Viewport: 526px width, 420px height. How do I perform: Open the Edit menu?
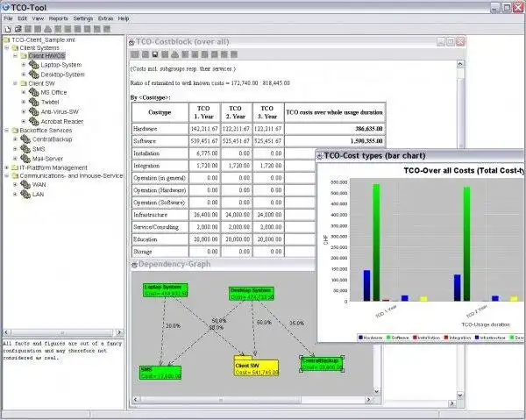coord(23,18)
